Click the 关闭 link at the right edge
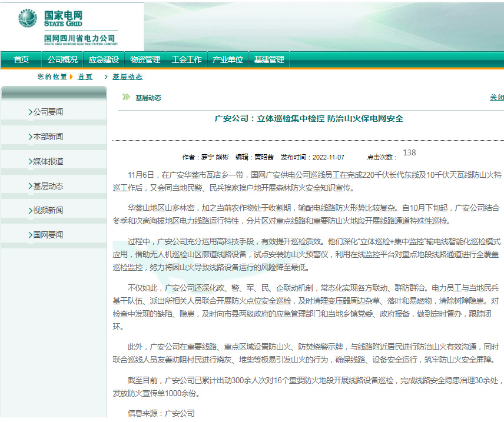The image size is (504, 422). pyautogui.click(x=497, y=97)
